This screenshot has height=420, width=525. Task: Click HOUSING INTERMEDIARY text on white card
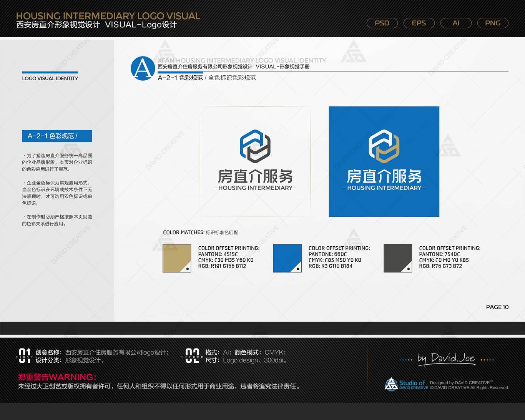point(255,188)
